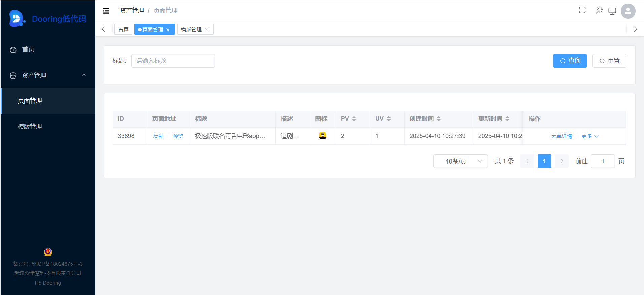Sort the table by PV
This screenshot has width=644, height=295.
point(354,119)
